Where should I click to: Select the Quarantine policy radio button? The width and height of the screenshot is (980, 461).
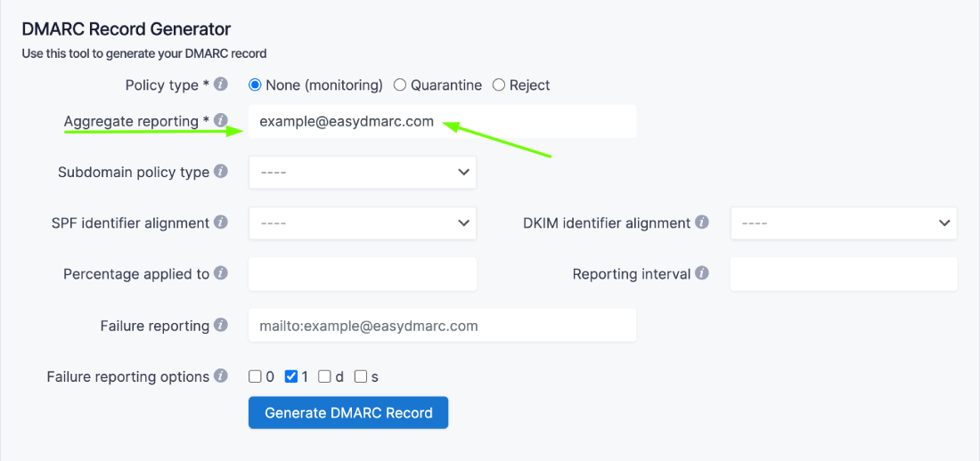tap(400, 85)
